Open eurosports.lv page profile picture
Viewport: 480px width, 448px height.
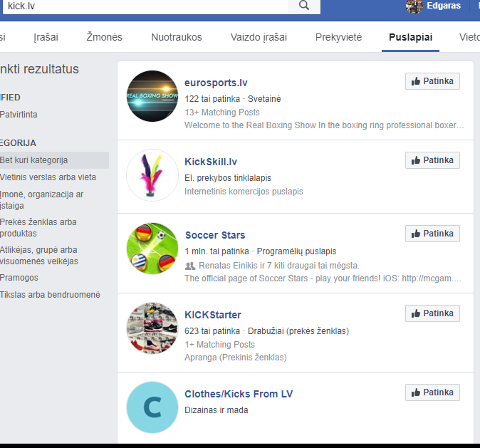point(152,96)
